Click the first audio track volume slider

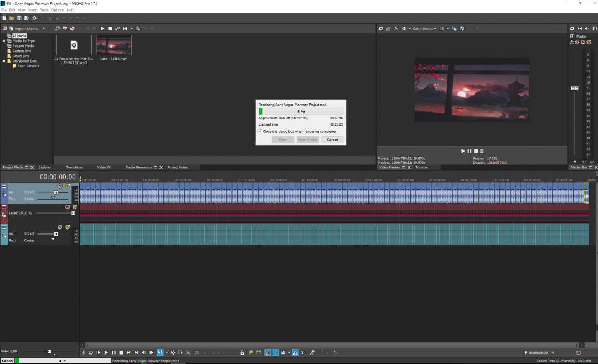pyautogui.click(x=55, y=192)
